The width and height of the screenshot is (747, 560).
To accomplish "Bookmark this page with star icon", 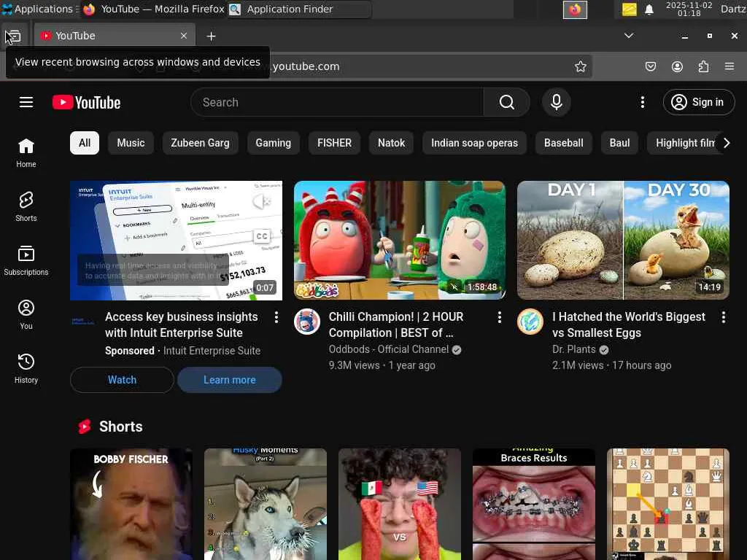I will pyautogui.click(x=580, y=66).
